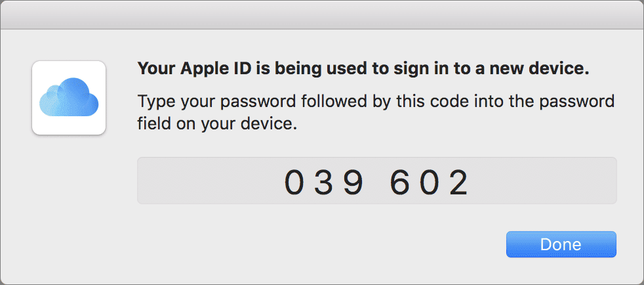
Task: Click the word 'Type' starting the instructions
Action: coord(153,102)
